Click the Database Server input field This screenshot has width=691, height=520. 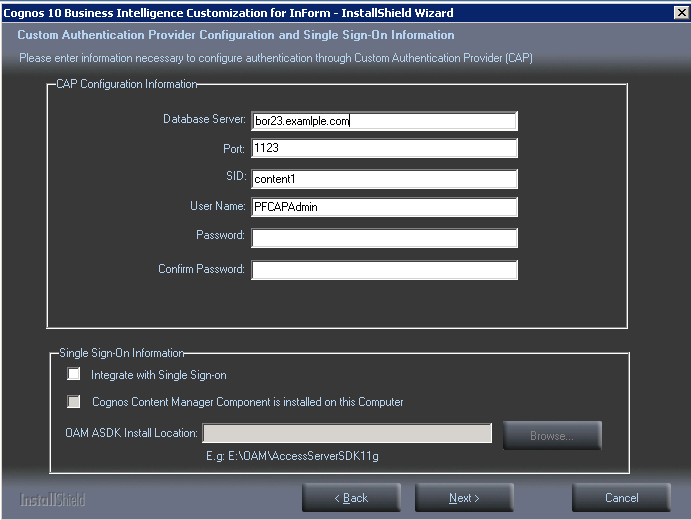coord(384,121)
